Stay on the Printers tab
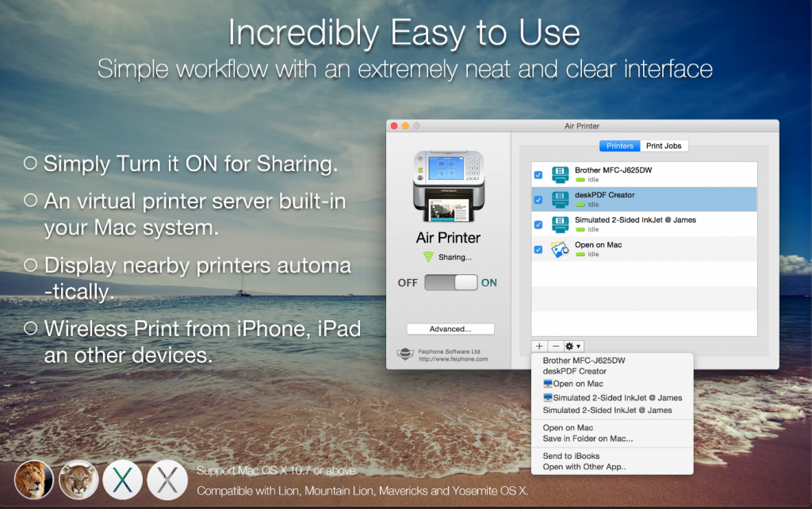Image resolution: width=812 pixels, height=509 pixels. coord(619,145)
